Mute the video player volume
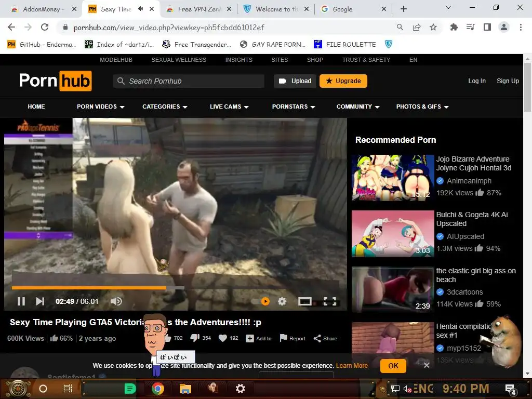The width and height of the screenshot is (532, 399). tap(116, 301)
